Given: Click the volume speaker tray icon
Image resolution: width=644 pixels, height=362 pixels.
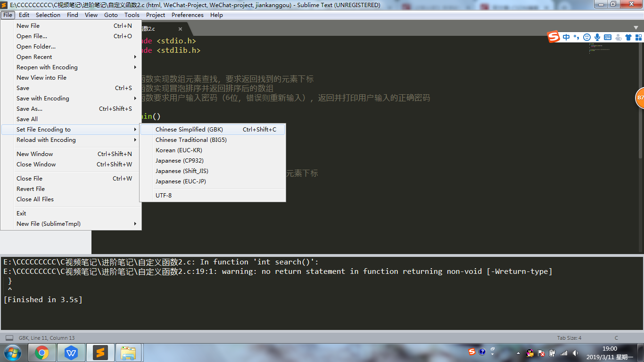Looking at the screenshot, I should pyautogui.click(x=575, y=353).
